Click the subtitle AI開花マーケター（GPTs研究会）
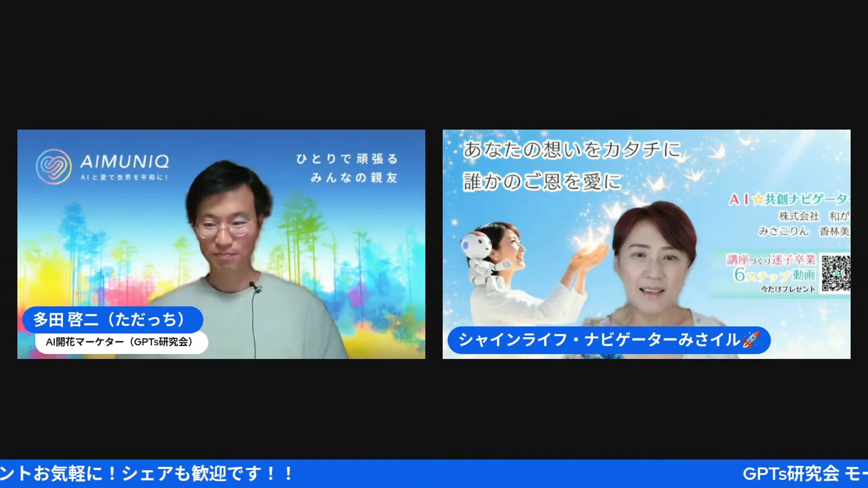The height and width of the screenshot is (488, 868). [121, 342]
